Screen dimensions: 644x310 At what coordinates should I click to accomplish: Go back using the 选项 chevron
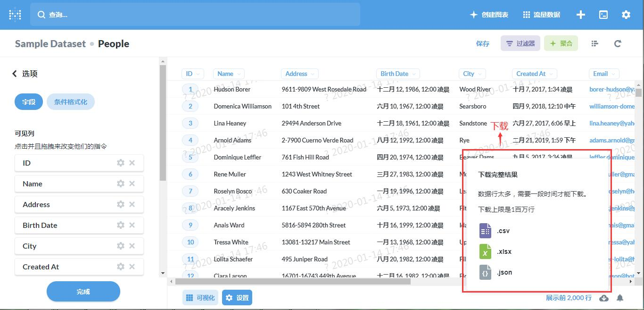click(x=15, y=74)
